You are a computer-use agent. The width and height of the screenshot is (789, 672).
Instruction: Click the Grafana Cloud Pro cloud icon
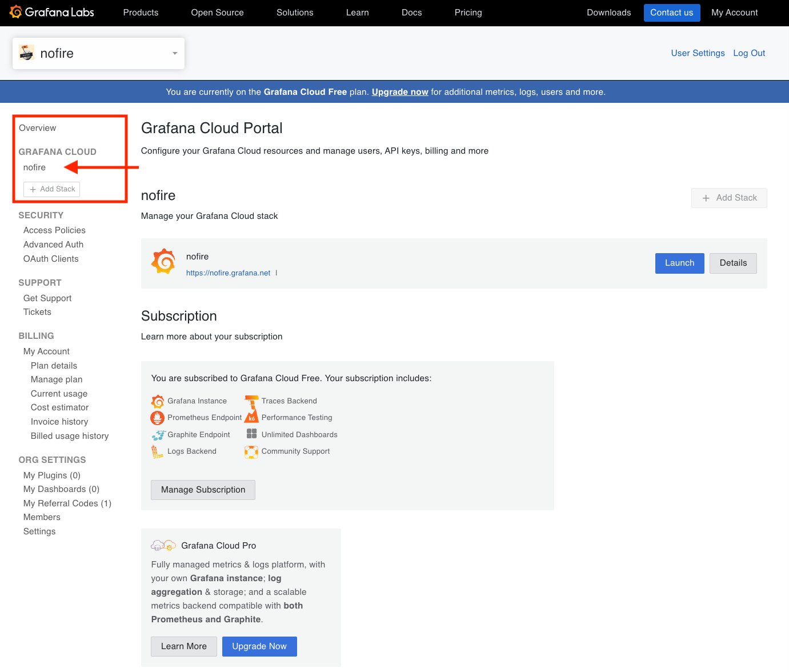pyautogui.click(x=163, y=546)
